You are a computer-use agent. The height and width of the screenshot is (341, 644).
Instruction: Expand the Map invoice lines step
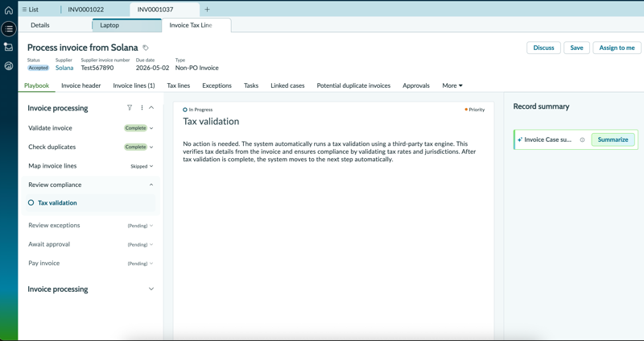coord(151,166)
